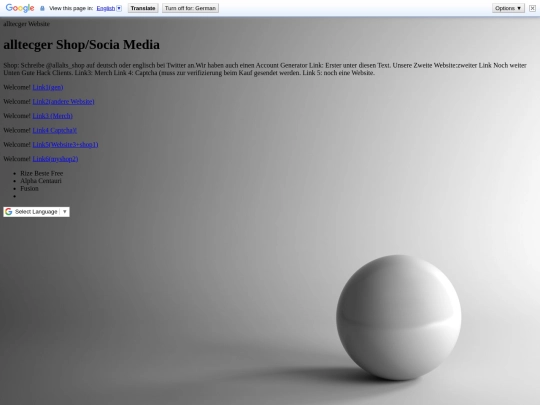Click the Google G icon in Select Language
Image resolution: width=540 pixels, height=405 pixels.
point(9,212)
